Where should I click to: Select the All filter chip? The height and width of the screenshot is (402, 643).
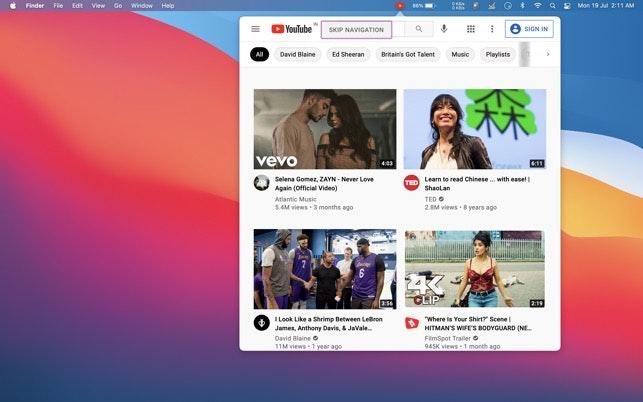click(x=259, y=54)
